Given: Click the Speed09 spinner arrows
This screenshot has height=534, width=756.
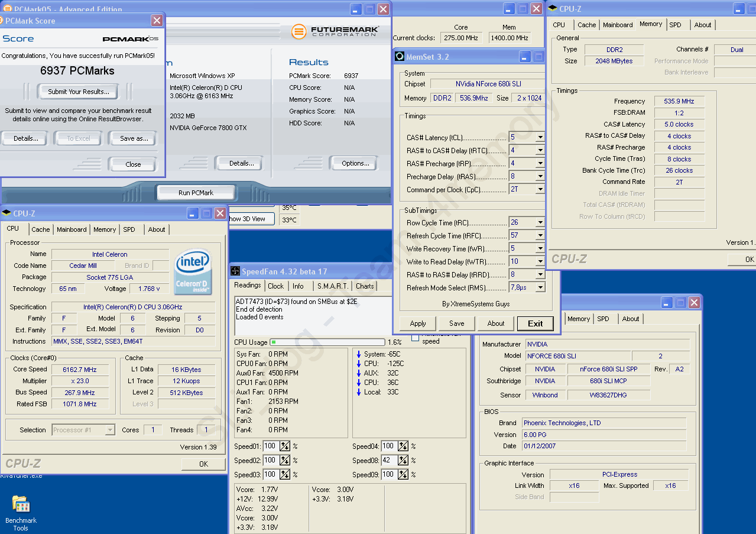Looking at the screenshot, I should click(x=403, y=474).
